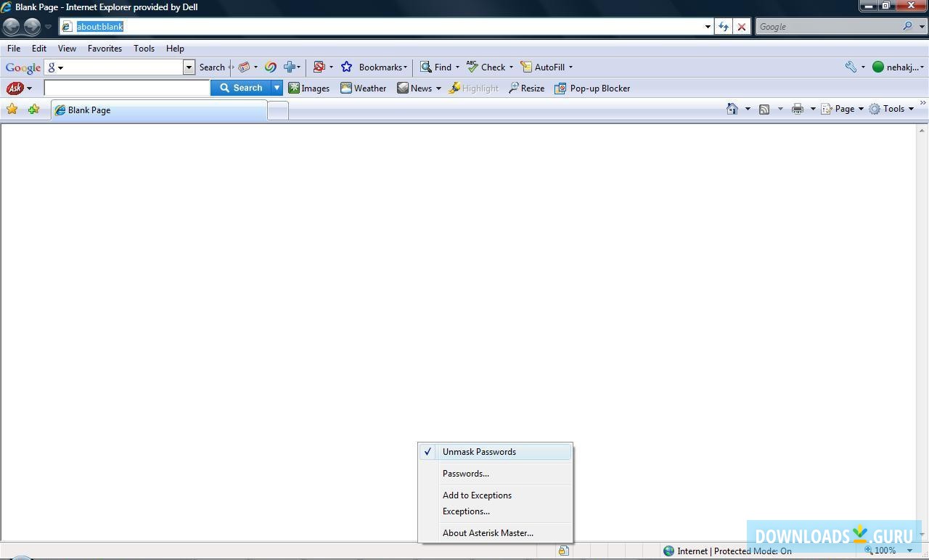Viewport: 929px width, 560px height.
Task: Open the Favorites Center yellow star
Action: coord(12,110)
